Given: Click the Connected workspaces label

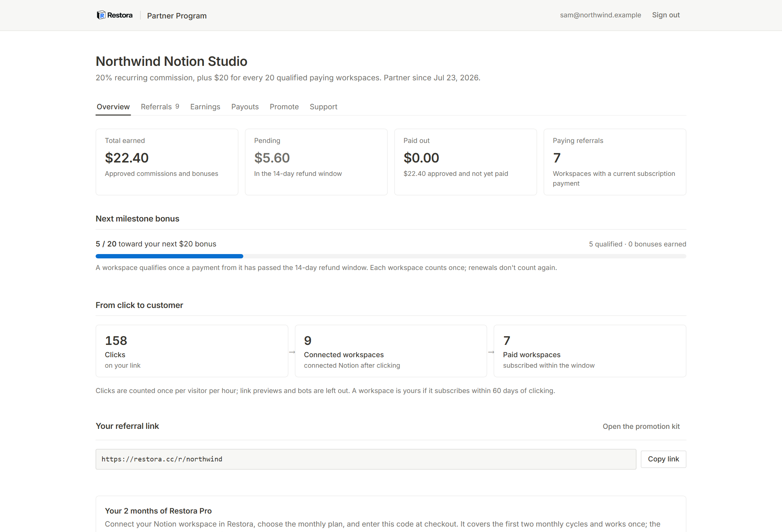Looking at the screenshot, I should tap(344, 355).
